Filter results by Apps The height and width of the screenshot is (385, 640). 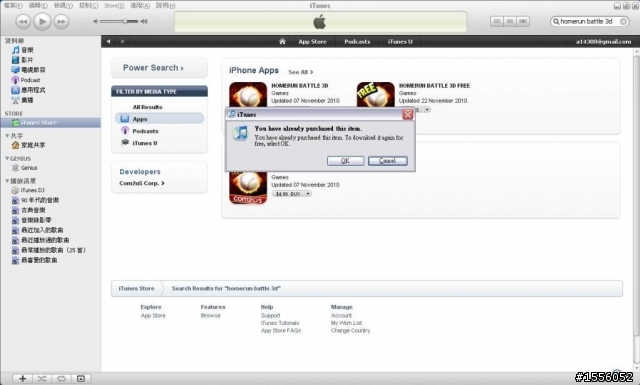[x=160, y=119]
